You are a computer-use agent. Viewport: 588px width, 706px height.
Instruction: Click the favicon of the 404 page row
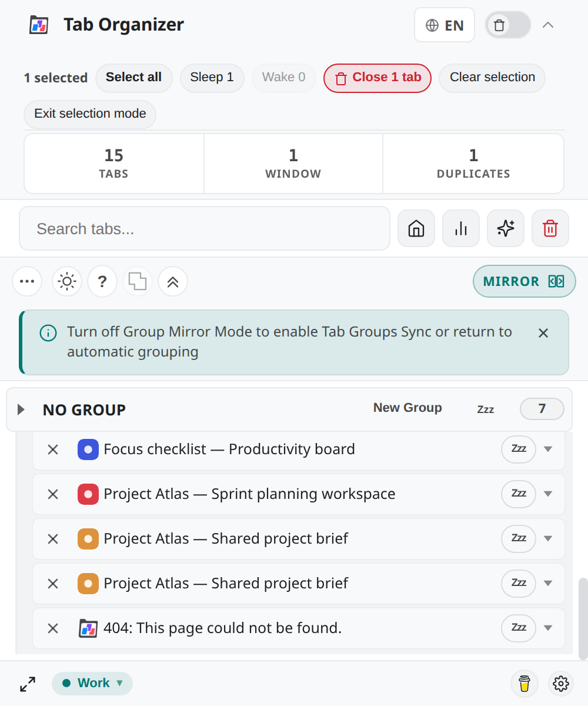click(88, 628)
